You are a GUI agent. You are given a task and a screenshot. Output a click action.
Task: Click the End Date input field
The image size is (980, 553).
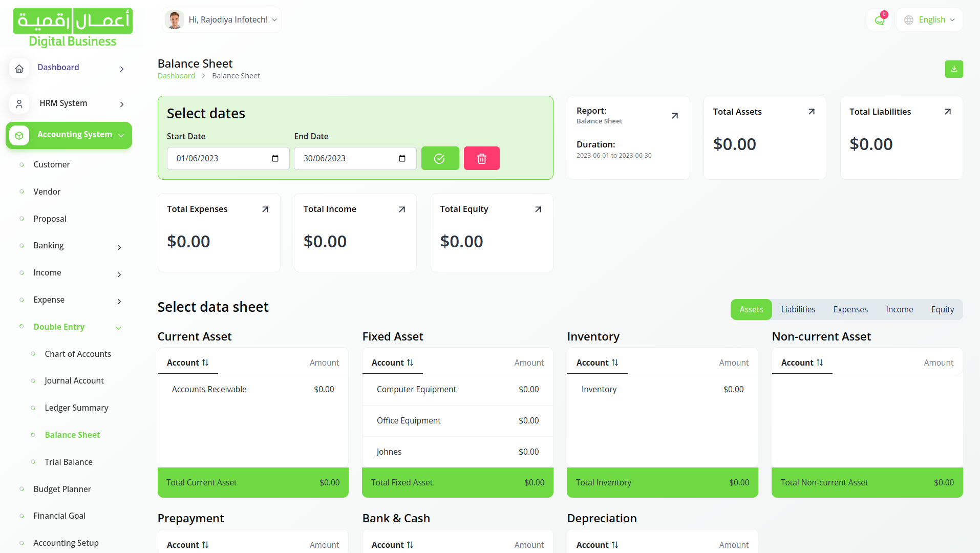point(348,159)
